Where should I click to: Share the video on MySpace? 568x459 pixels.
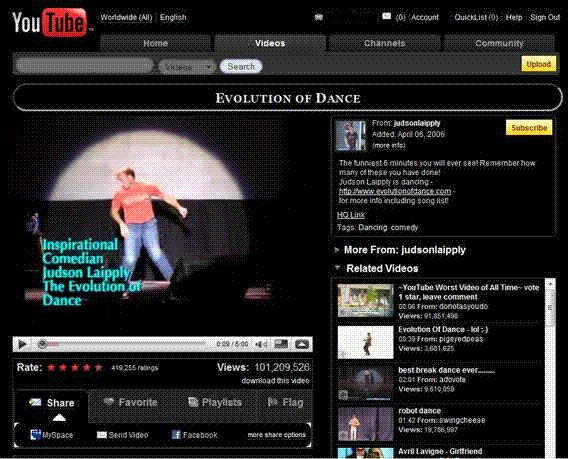(52, 435)
